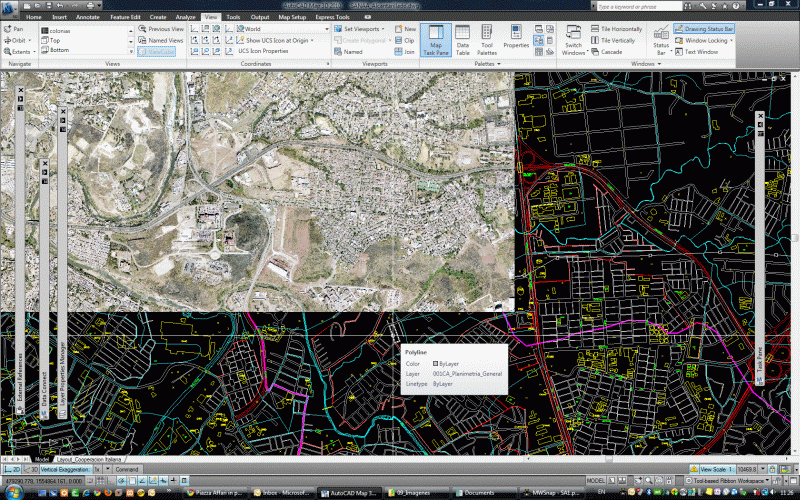Switch to the Model tab

coord(42,459)
